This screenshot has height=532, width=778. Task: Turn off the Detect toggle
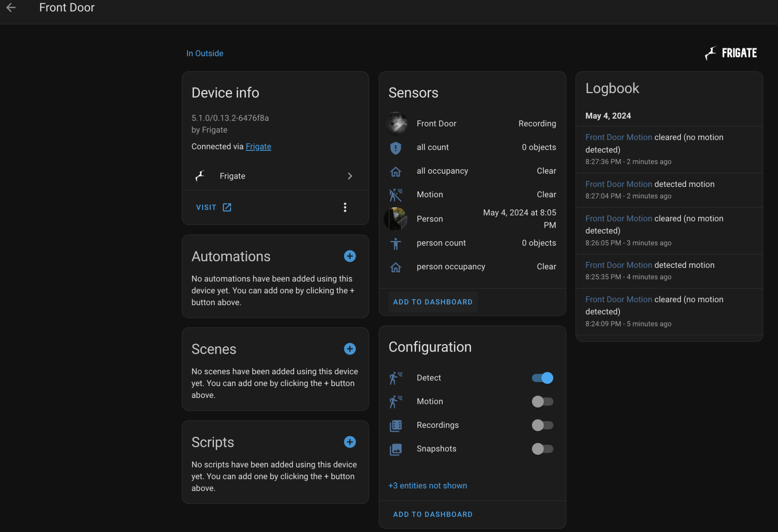tap(542, 378)
